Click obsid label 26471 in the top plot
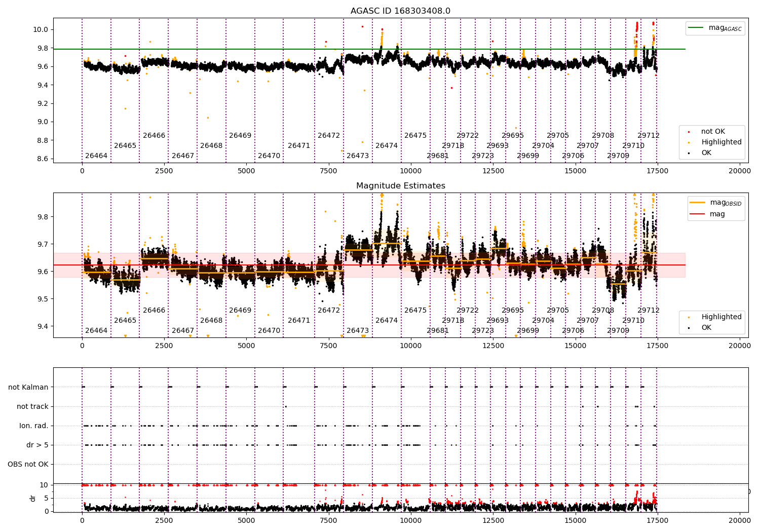760x532 pixels. click(299, 145)
